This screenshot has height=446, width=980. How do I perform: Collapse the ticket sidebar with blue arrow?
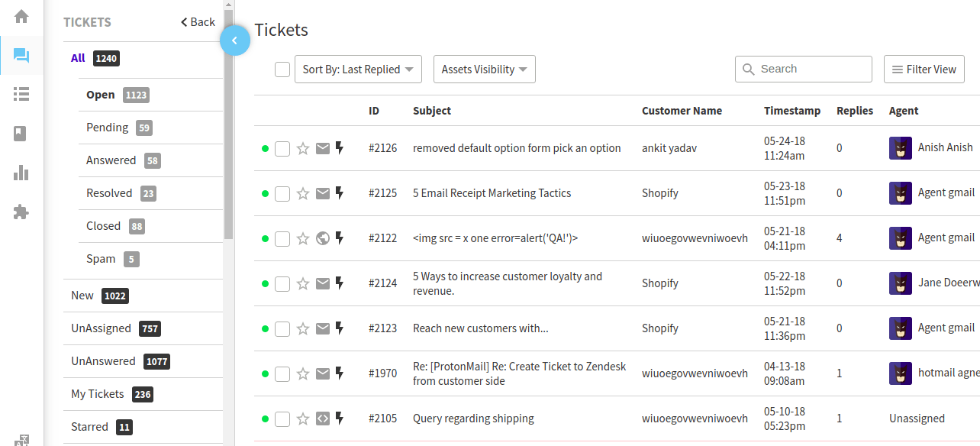[235, 40]
